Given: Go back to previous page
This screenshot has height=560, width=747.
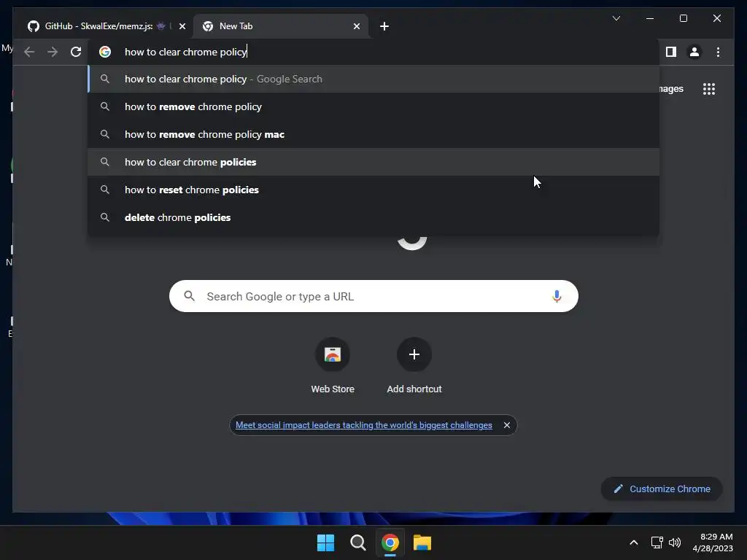Looking at the screenshot, I should tap(29, 52).
